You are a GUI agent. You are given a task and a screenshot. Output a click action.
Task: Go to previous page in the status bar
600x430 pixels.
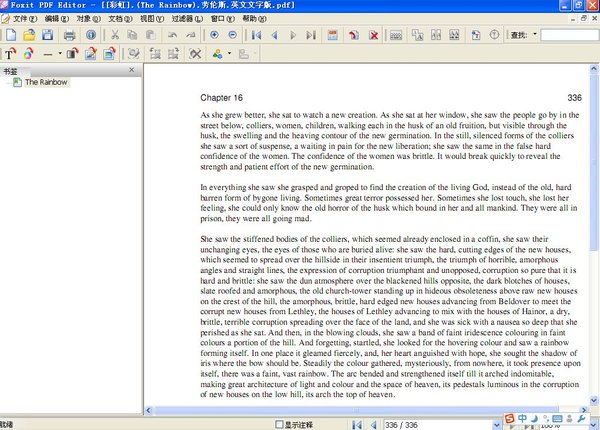tap(374, 425)
